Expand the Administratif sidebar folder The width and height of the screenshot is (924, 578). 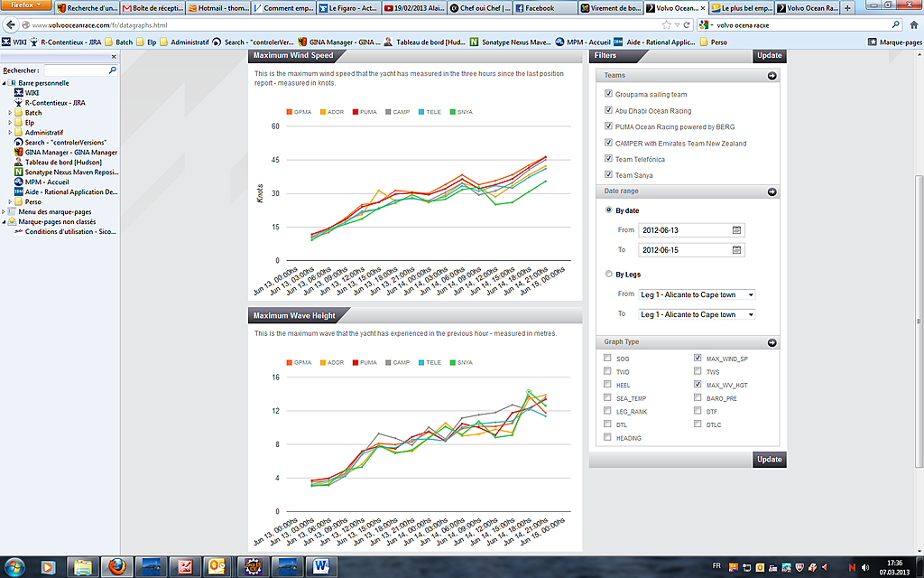9,133
